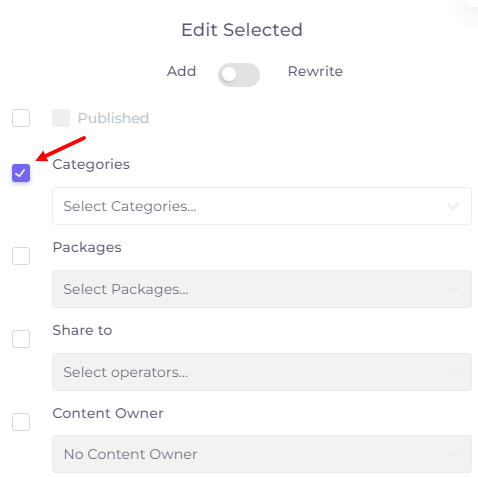Click the Select Categories chevron arrow
Viewport: 478px width, 477px height.
tap(453, 206)
